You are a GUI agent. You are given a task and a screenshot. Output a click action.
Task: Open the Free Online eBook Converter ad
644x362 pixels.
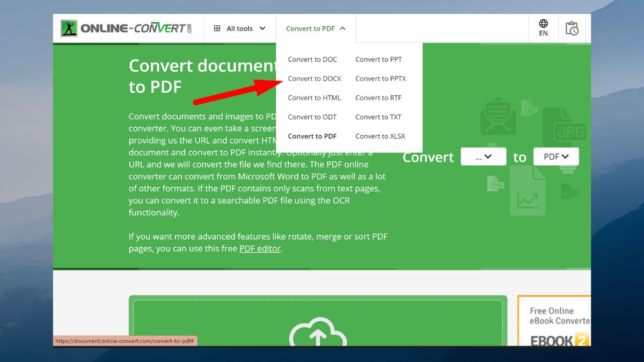coord(554,321)
